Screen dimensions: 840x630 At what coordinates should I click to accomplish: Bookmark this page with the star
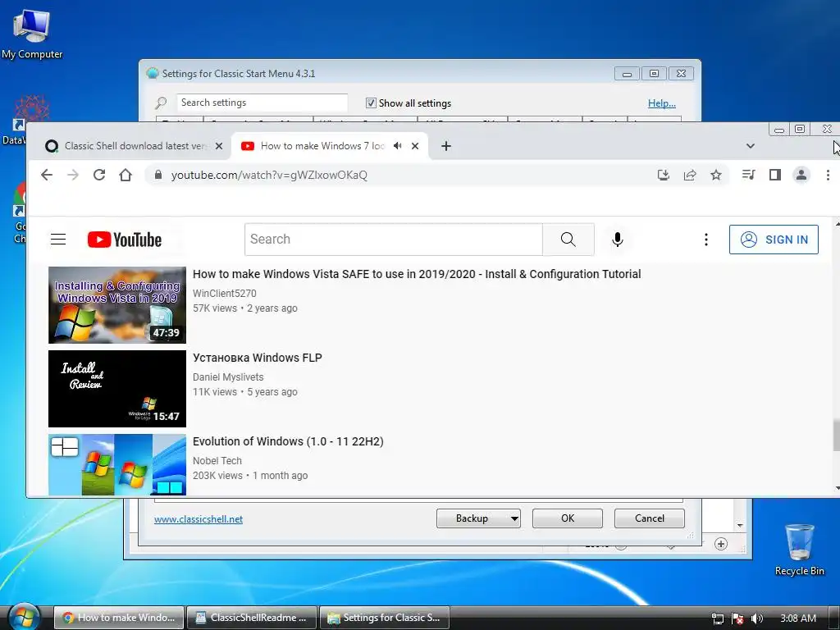(x=715, y=175)
